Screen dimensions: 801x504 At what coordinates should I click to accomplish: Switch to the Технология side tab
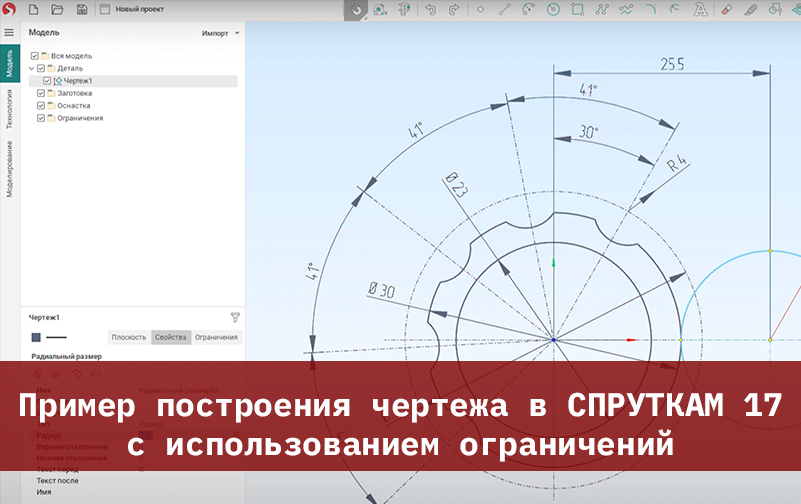10,109
